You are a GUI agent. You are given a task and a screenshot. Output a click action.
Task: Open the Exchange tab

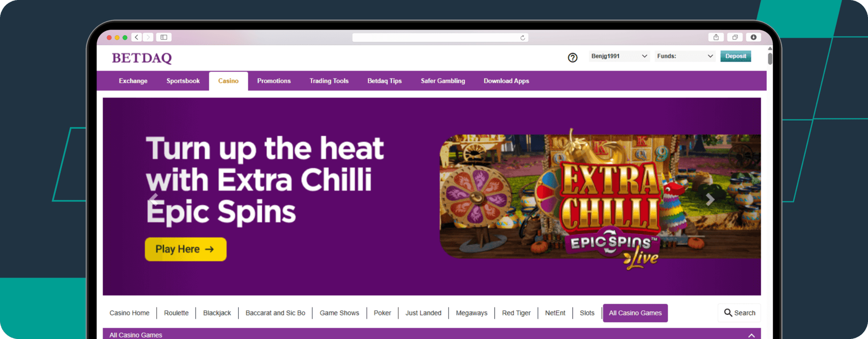coord(133,81)
